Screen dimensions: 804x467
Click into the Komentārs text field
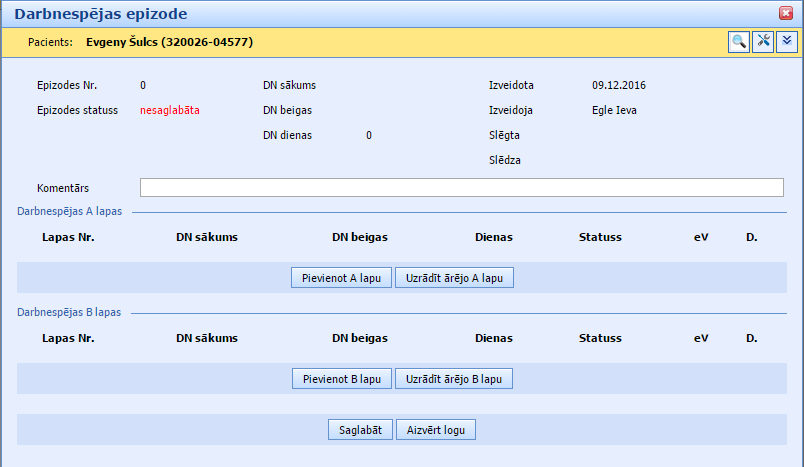pos(461,188)
